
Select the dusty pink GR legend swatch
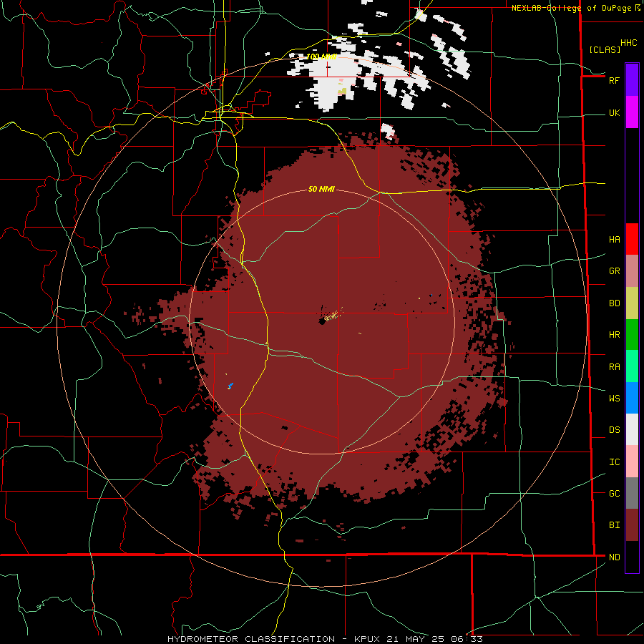point(632,270)
